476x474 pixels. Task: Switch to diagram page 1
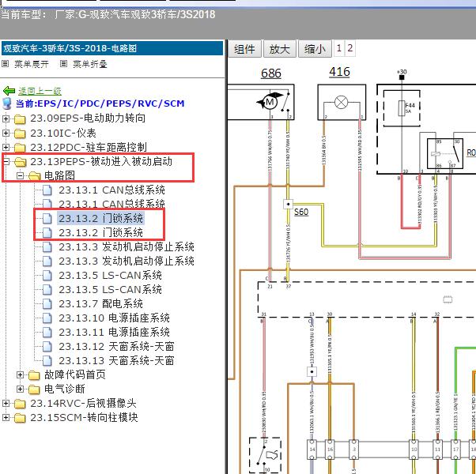point(339,48)
